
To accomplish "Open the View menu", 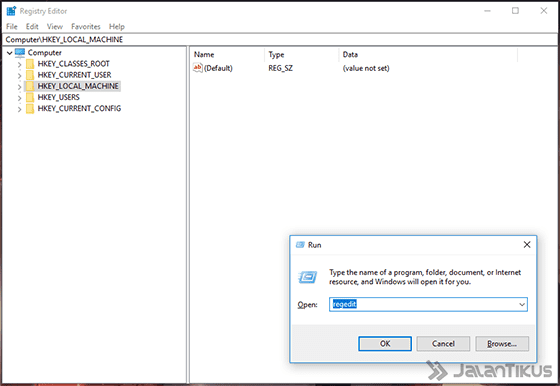I will tap(55, 26).
